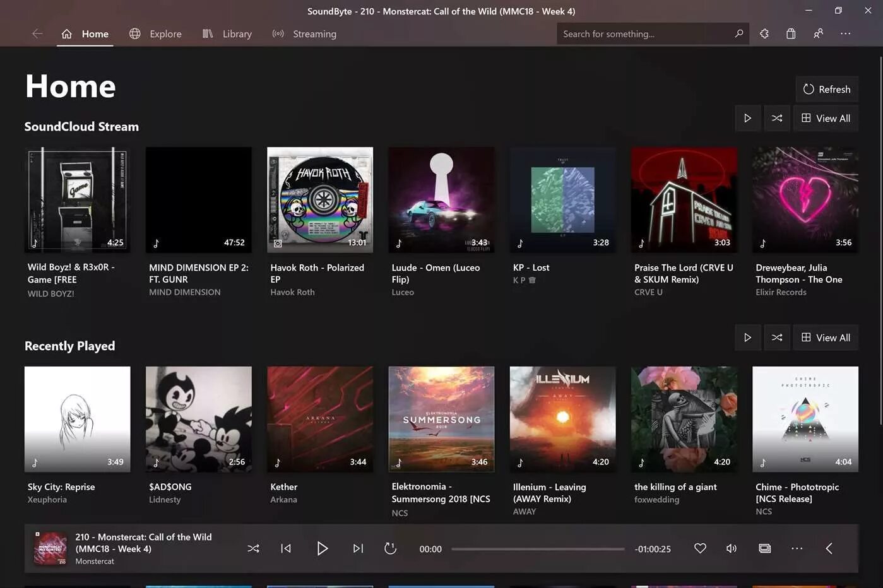
Task: Click artist name Elixir Records
Action: [x=781, y=292]
